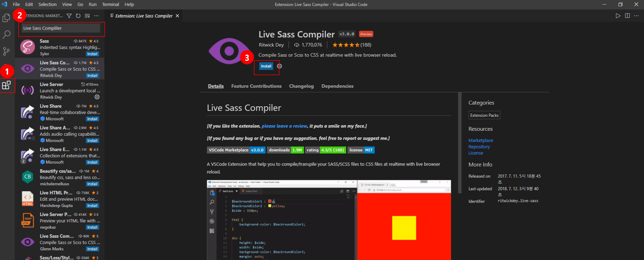Viewport: 644px width, 260px height.
Task: Open Views and More Actions in sidebar
Action: coord(96,16)
